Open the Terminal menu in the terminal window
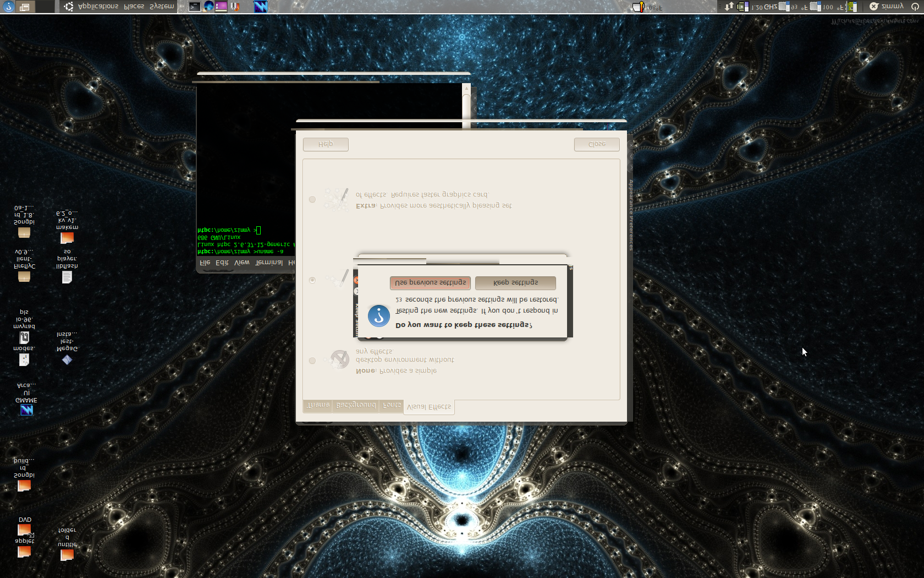 click(269, 263)
